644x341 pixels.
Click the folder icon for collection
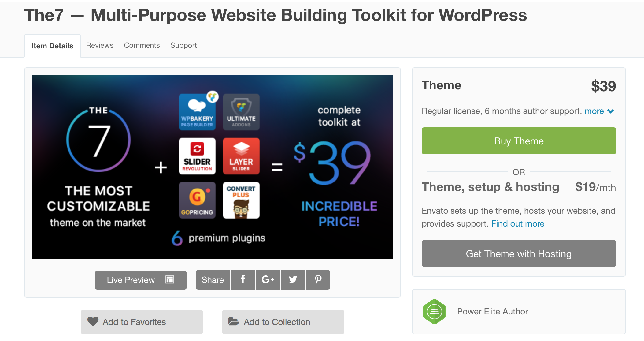(x=234, y=321)
